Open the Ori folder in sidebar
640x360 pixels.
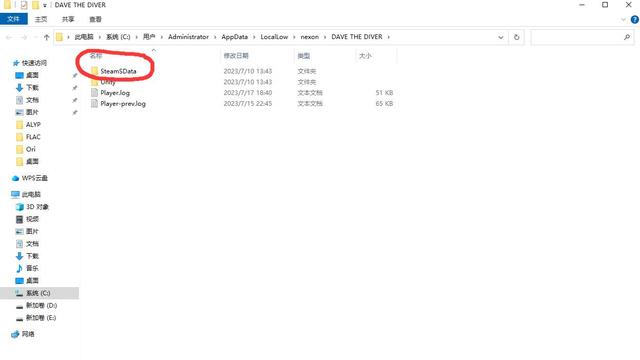point(31,149)
